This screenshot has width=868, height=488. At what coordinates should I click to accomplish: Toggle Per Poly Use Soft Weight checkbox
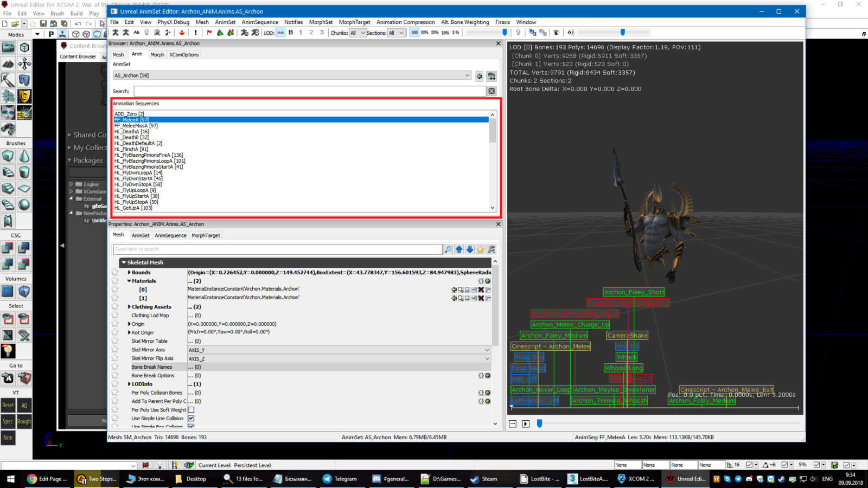(x=191, y=410)
